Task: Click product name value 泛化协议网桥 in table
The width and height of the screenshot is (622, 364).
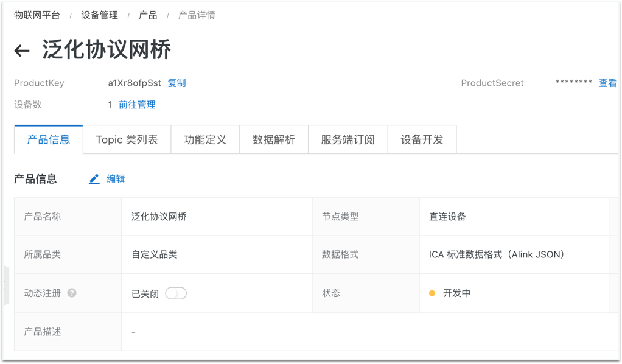Action: (x=159, y=217)
